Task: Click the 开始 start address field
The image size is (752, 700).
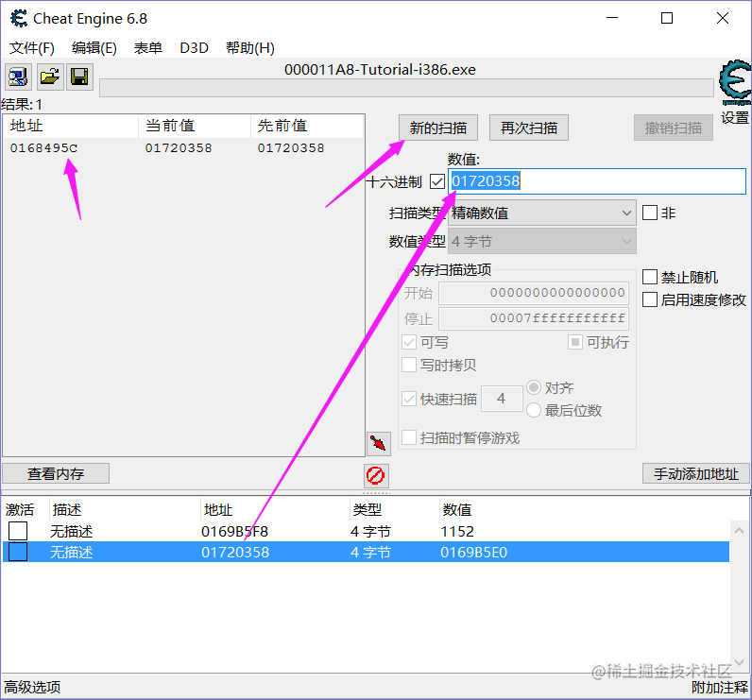Action: (x=534, y=293)
